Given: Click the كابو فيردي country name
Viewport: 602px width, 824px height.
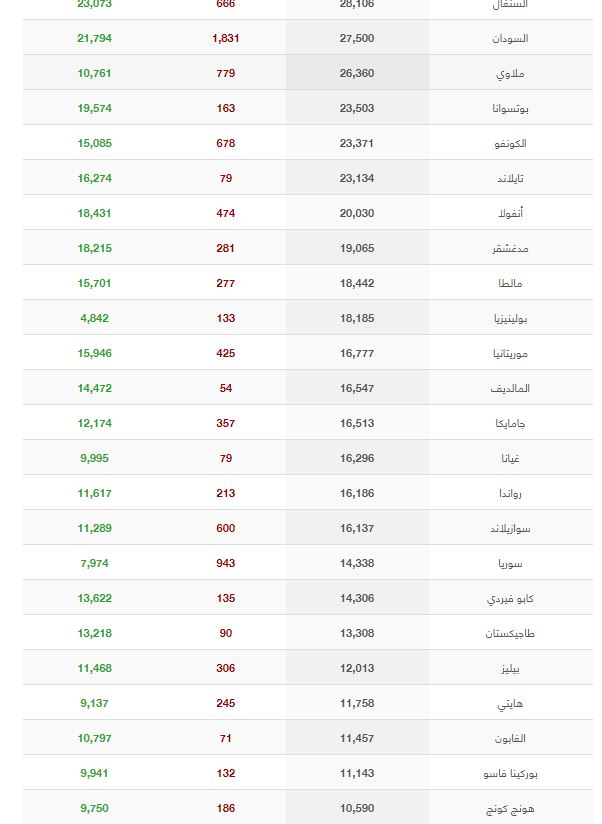Looking at the screenshot, I should pos(510,599).
